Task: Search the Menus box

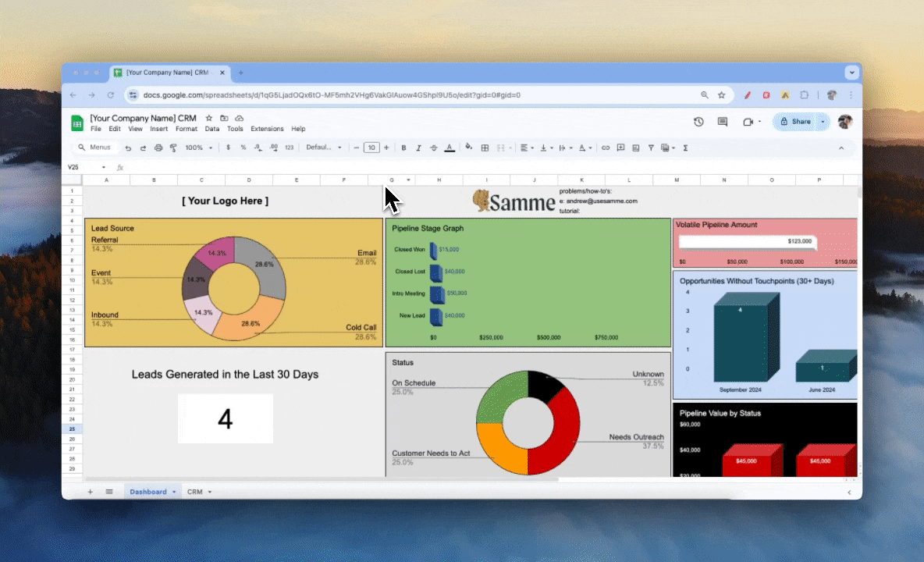Action: coord(94,148)
